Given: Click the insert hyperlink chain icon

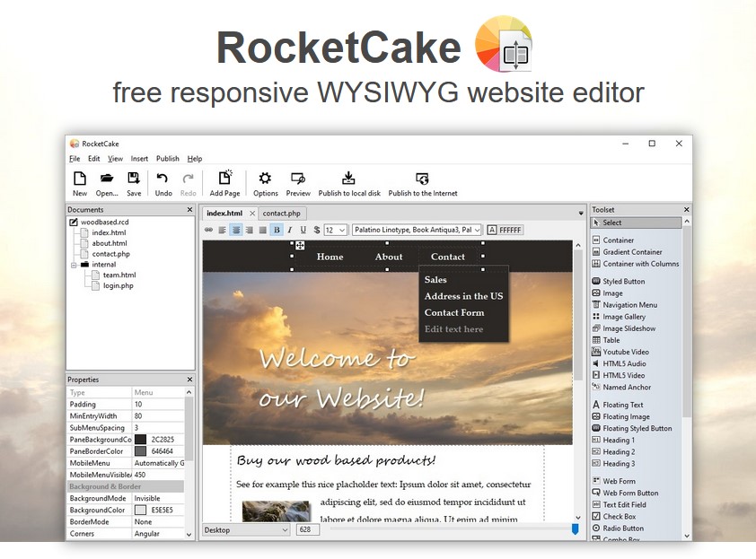Looking at the screenshot, I should pos(209,230).
